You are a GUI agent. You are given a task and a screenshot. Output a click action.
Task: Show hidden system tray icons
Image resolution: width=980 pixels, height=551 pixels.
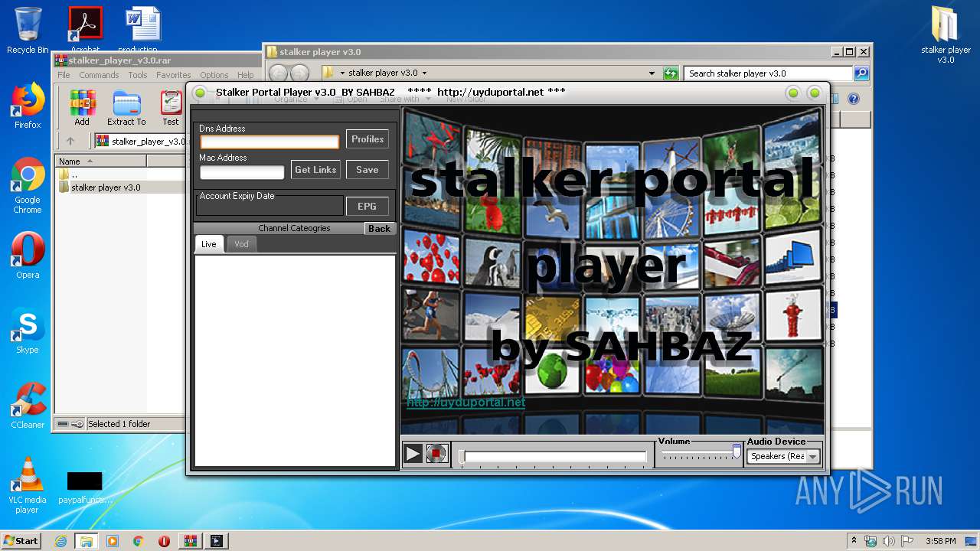[x=854, y=540]
